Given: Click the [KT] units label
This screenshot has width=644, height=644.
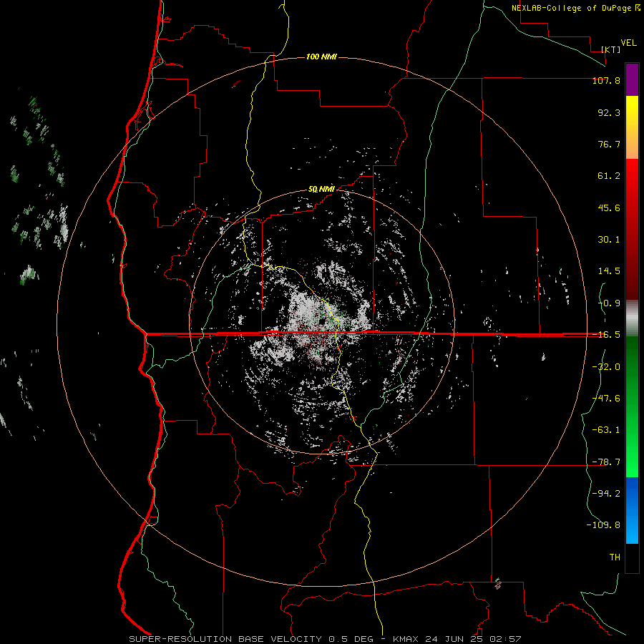Looking at the screenshot, I should [x=611, y=49].
